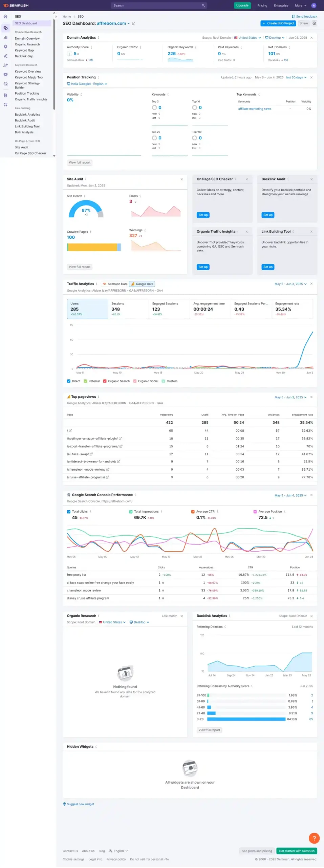The height and width of the screenshot is (868, 324).
Task: Click into the top Search field
Action: click(158, 5)
